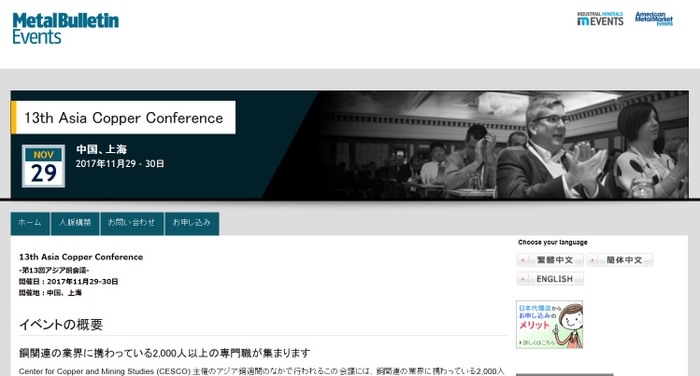Click the 2,000人以上の専門職 headline

coord(164,353)
